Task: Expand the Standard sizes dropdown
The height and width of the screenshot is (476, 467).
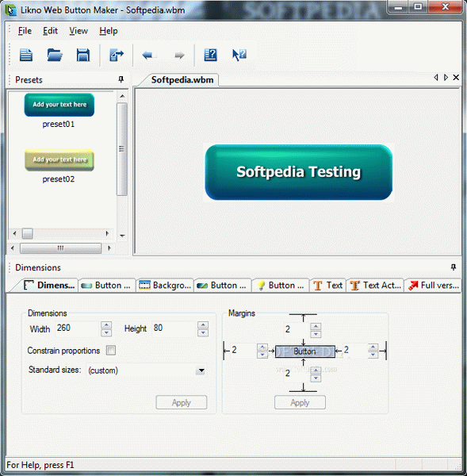Action: click(x=201, y=370)
